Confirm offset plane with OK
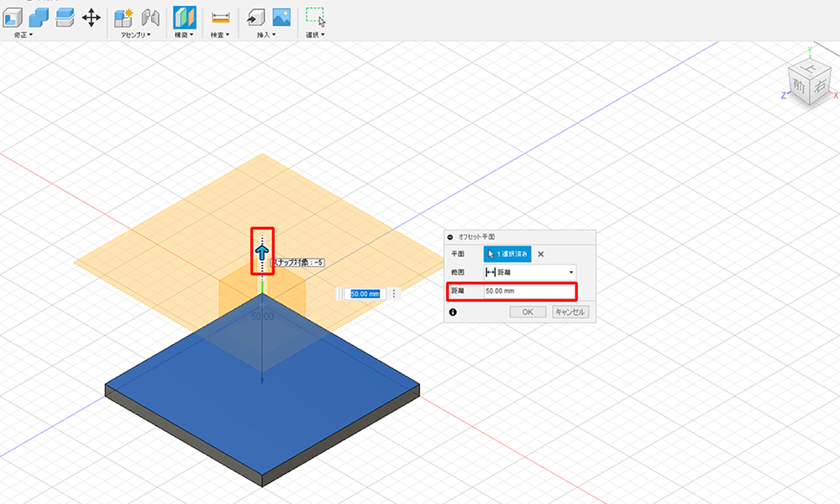 [x=528, y=312]
